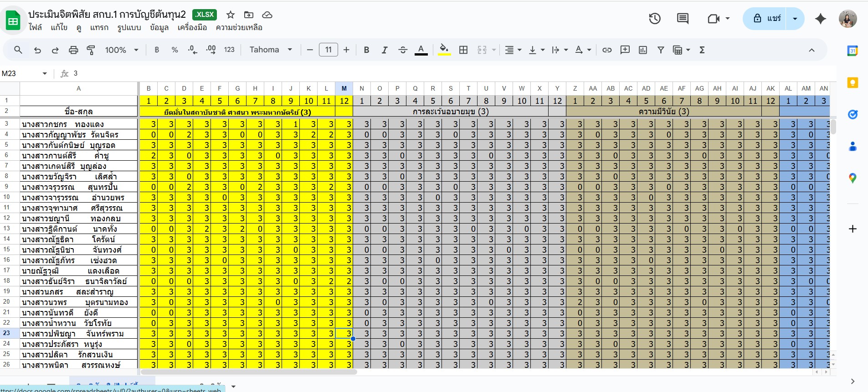Toggle strikethrough formatting
The image size is (868, 392).
pos(403,50)
